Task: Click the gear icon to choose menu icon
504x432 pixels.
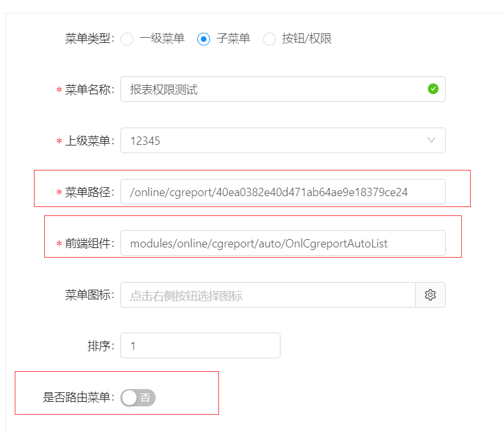Action: (x=430, y=295)
